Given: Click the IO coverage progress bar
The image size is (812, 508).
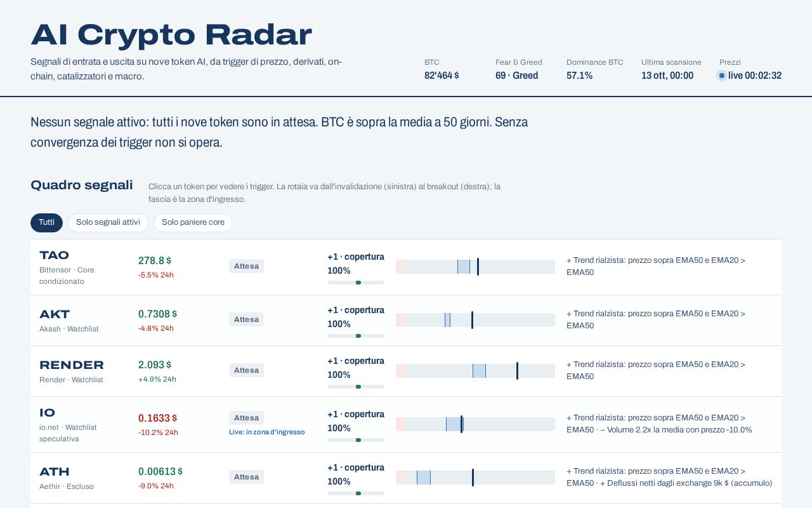Looking at the screenshot, I should click(x=356, y=440).
